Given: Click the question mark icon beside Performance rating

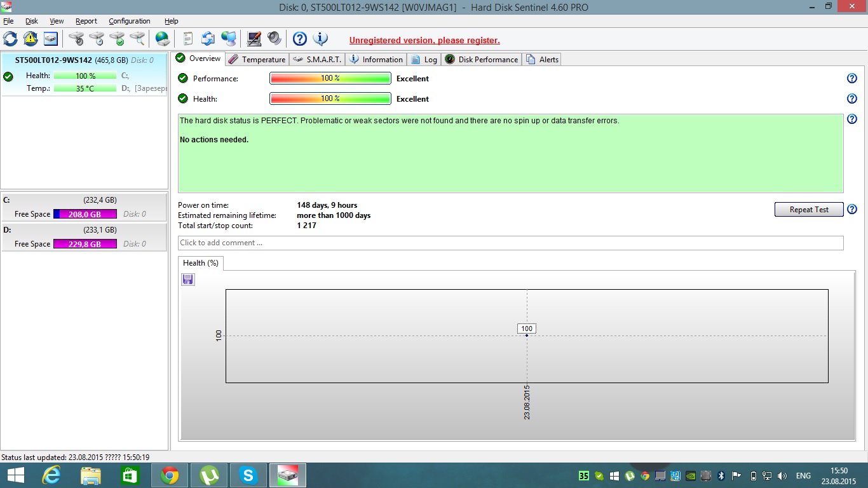Looking at the screenshot, I should click(x=852, y=79).
